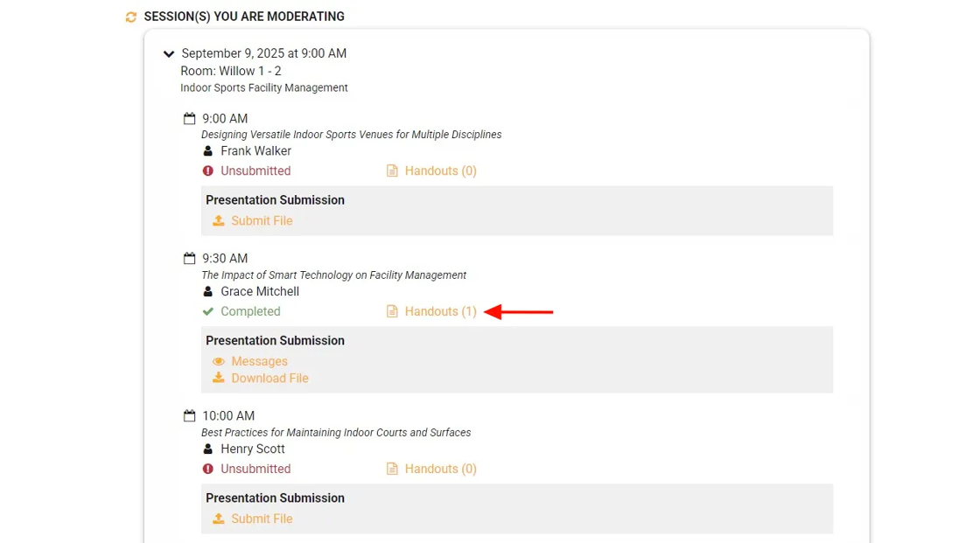Click the 9:00 AM time label
The height and width of the screenshot is (543, 980).
[225, 118]
